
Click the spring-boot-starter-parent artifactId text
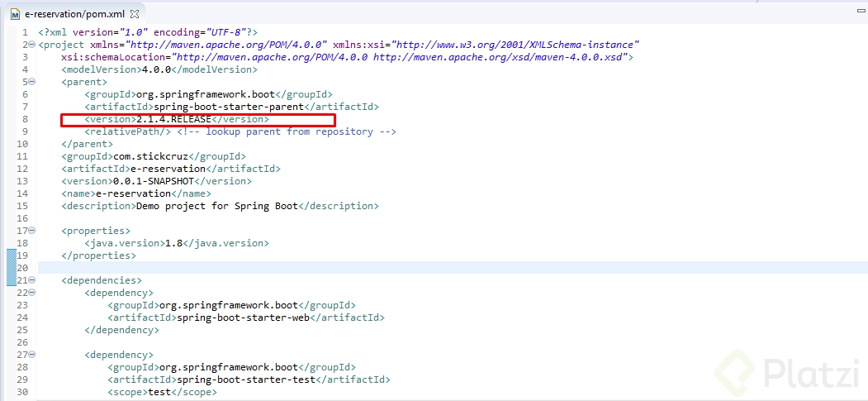[228, 107]
